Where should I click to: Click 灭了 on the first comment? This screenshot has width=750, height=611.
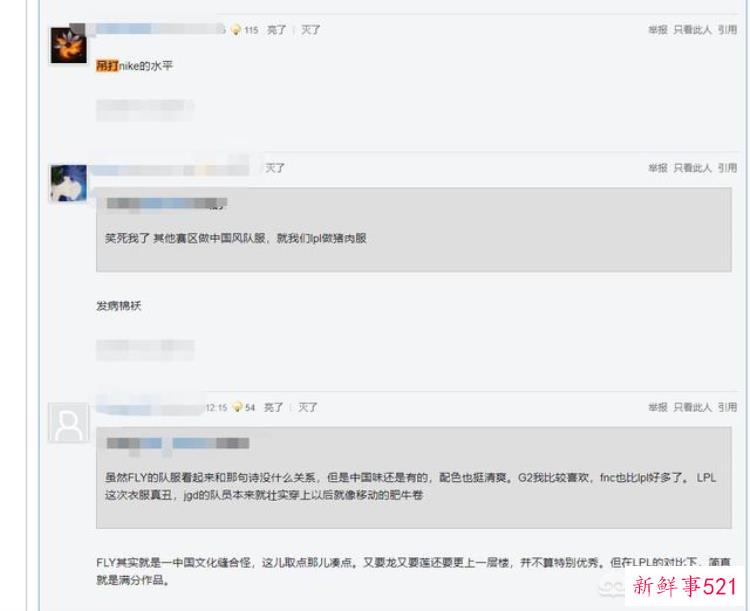[x=311, y=30]
